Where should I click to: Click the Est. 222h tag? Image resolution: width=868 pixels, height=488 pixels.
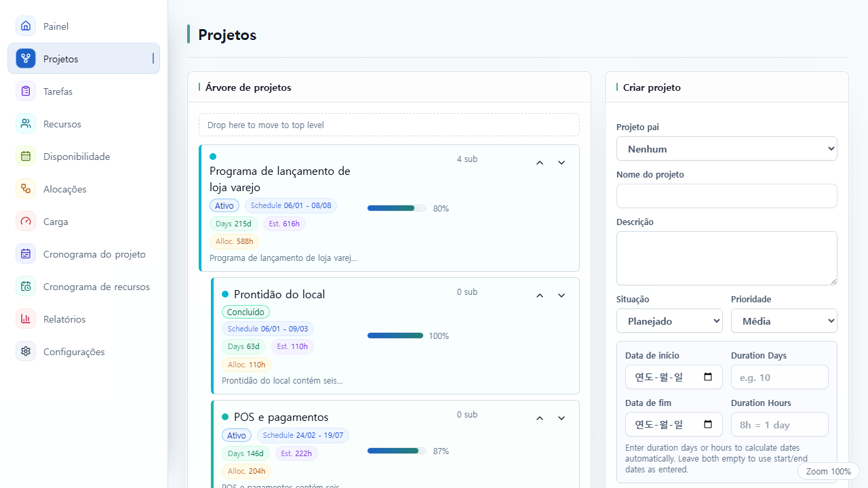tap(296, 453)
